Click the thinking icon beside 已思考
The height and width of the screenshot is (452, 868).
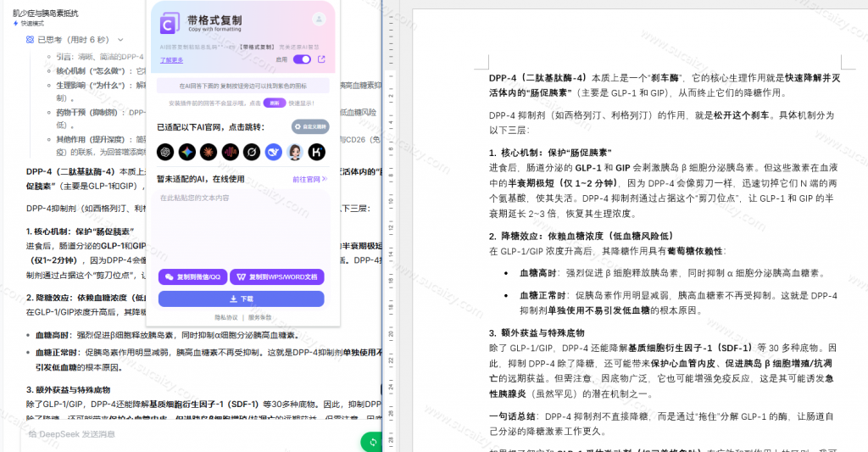[30, 40]
